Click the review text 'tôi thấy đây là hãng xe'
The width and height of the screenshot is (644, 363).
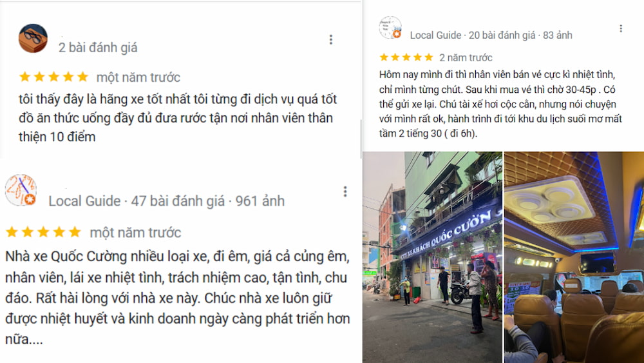[178, 118]
